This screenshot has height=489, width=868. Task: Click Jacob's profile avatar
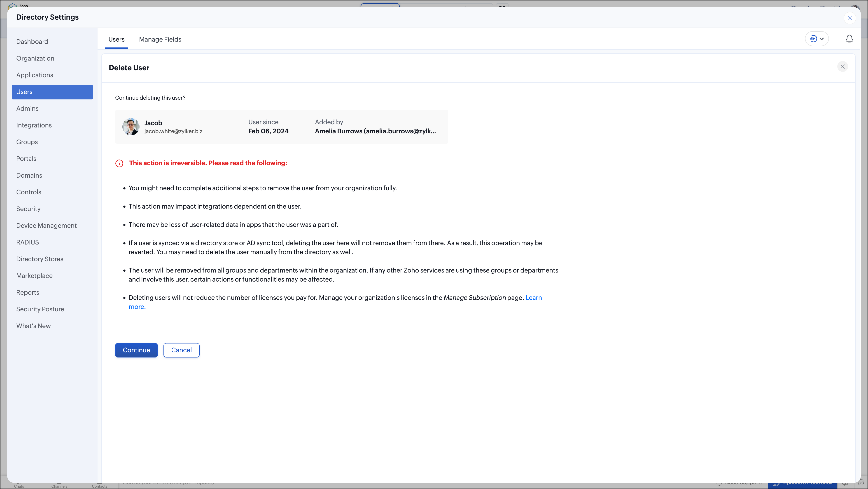pos(131,127)
